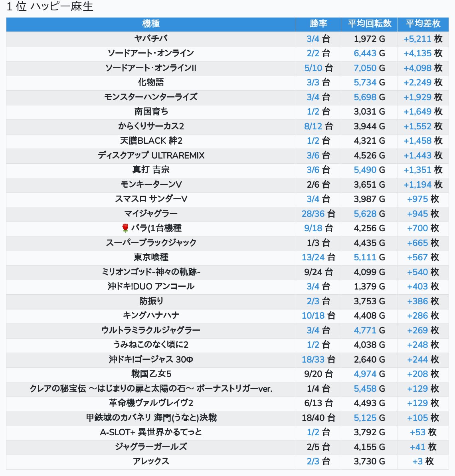Open the +386 枚 link
The width and height of the screenshot is (455, 476).
click(x=417, y=301)
